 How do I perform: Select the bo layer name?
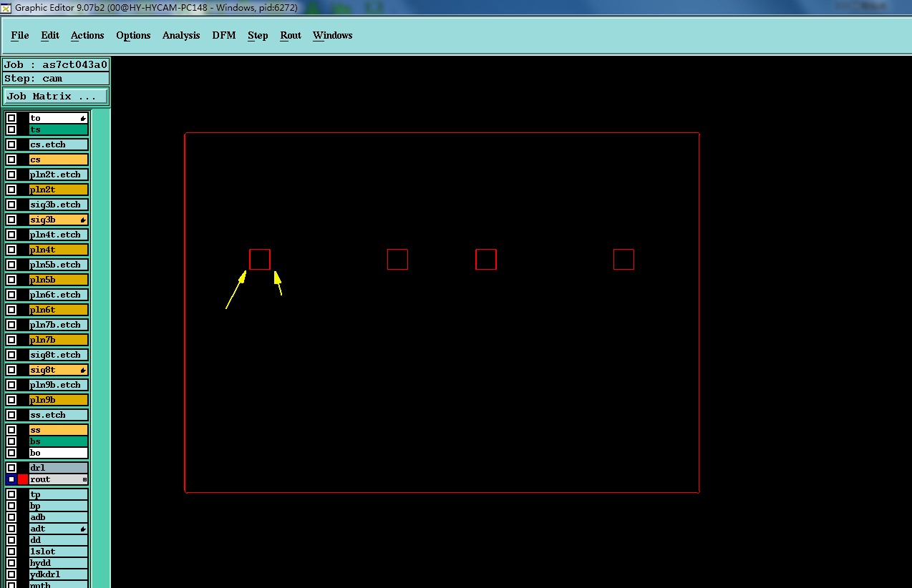pyautogui.click(x=59, y=453)
